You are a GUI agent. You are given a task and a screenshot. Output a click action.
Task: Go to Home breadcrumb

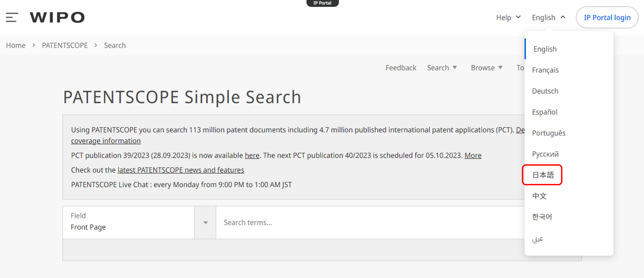pos(16,45)
